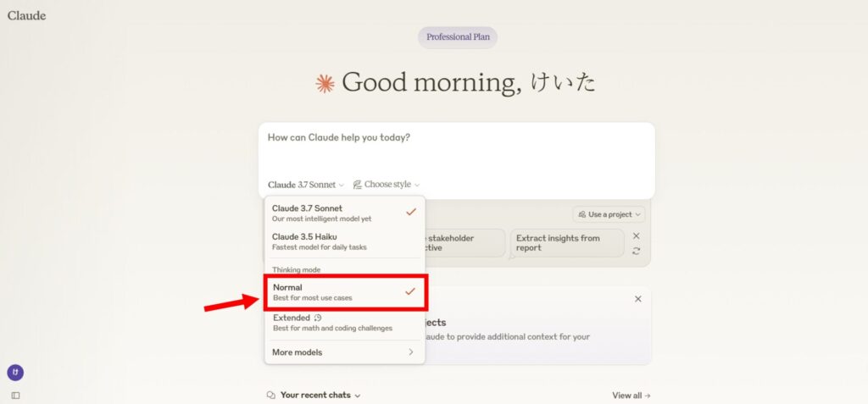Toggle the sidebar panel icon
Image resolution: width=868 pixels, height=404 pixels.
click(15, 396)
